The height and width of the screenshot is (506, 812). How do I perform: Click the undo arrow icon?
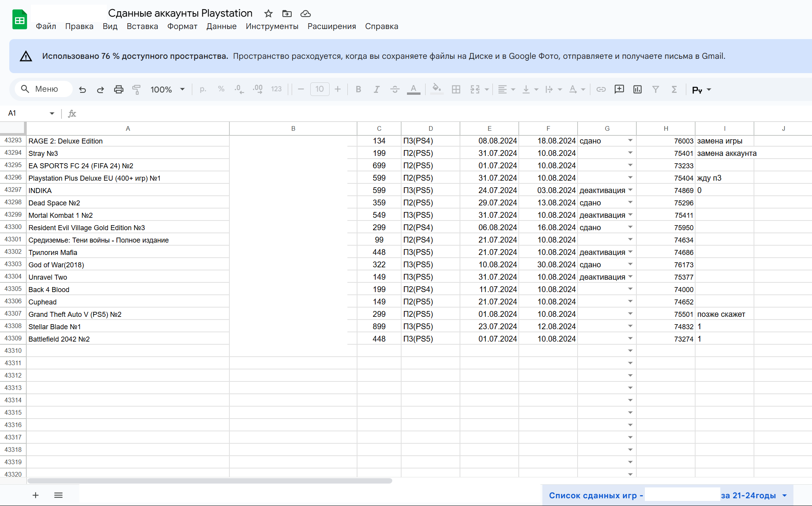[x=82, y=89]
